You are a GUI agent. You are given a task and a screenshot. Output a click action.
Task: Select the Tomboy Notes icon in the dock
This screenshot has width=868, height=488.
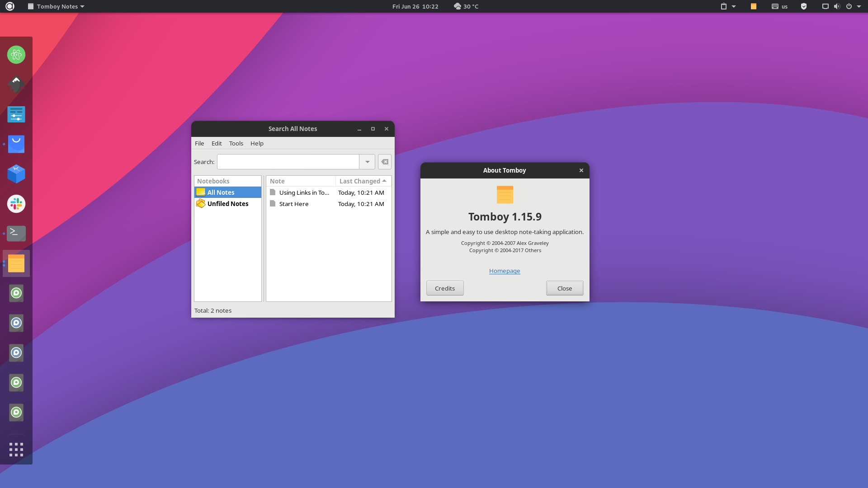click(x=16, y=263)
